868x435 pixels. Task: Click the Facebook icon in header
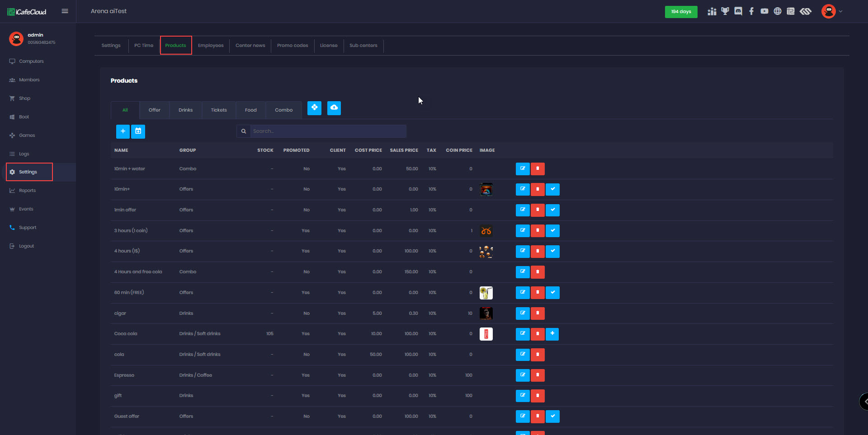coord(751,11)
